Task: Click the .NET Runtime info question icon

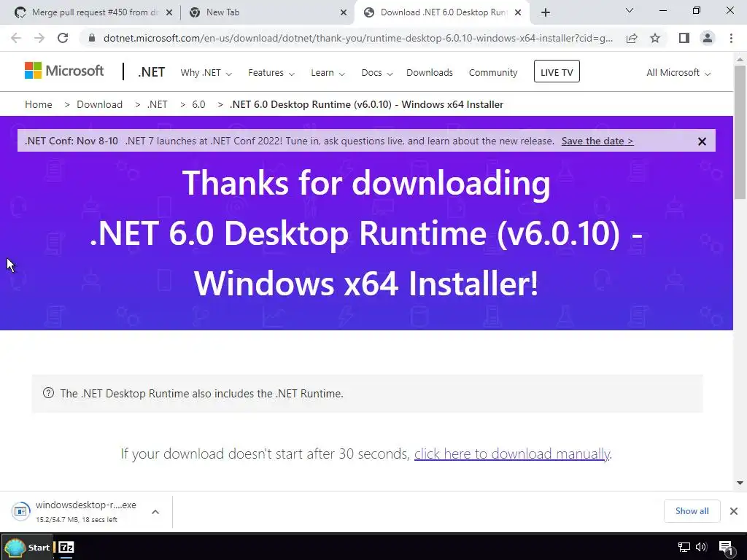Action: click(48, 393)
